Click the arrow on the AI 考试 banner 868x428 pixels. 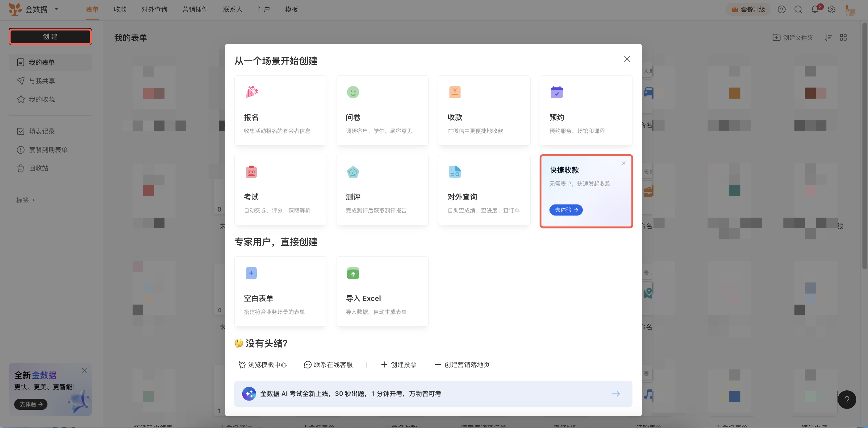coord(616,394)
